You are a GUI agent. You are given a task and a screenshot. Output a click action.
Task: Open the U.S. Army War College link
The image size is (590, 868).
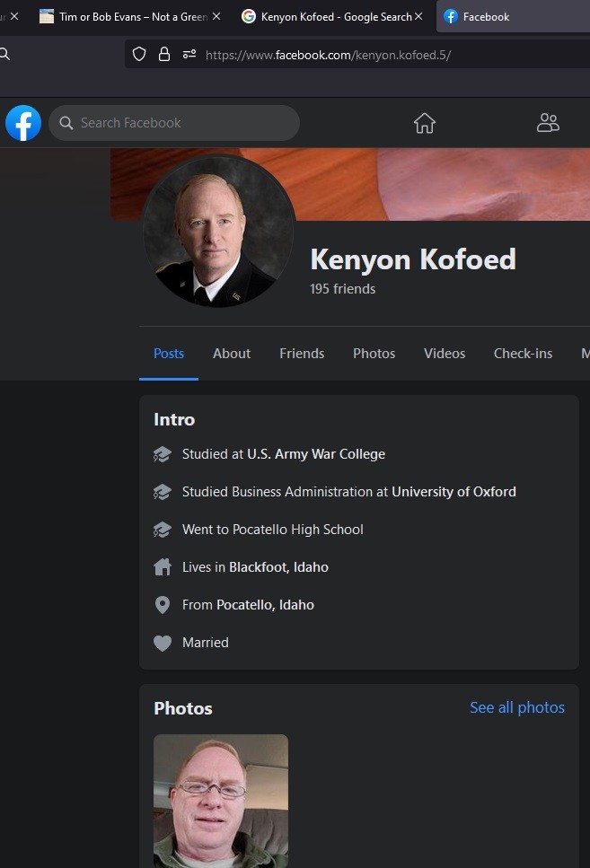(316, 454)
